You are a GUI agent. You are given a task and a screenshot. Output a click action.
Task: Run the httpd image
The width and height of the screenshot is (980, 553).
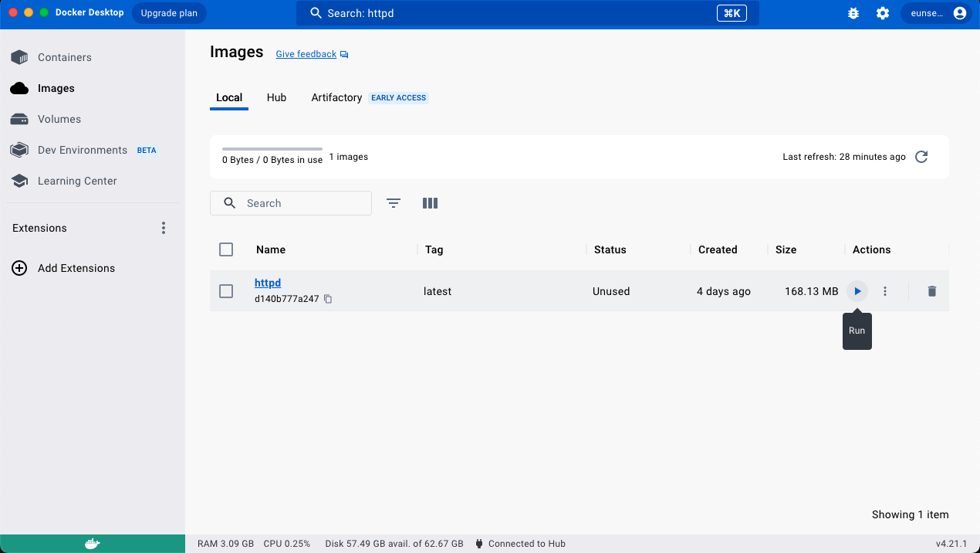pyautogui.click(x=857, y=291)
